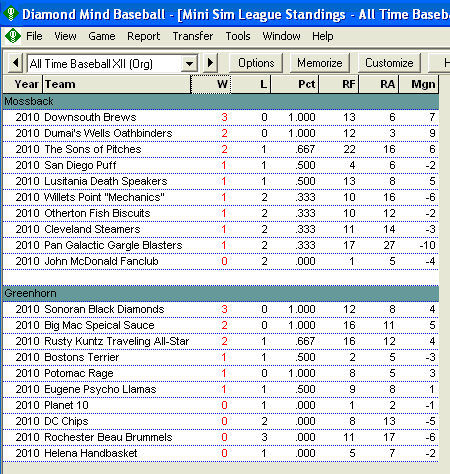This screenshot has height=474, width=450.
Task: Select the Greenhorn division header row
Action: (221, 293)
